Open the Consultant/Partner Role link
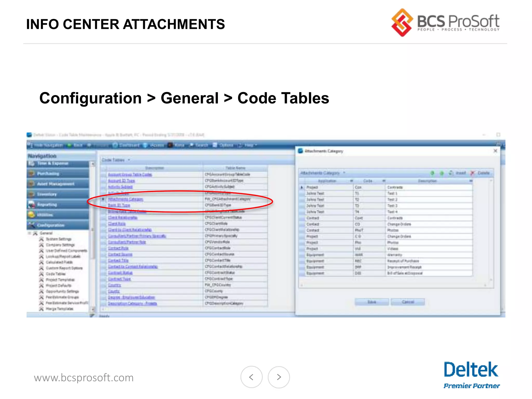The height and width of the screenshot is (399, 532). pyautogui.click(x=127, y=242)
